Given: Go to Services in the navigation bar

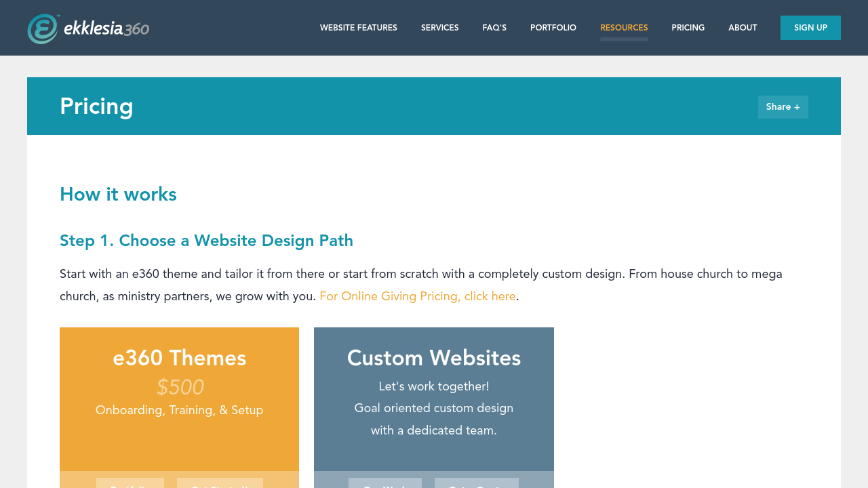Looking at the screenshot, I should (x=439, y=28).
